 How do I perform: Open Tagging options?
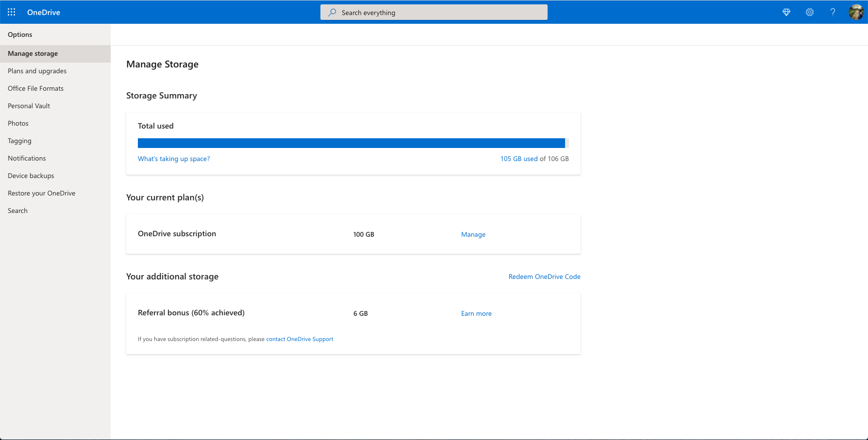[55, 141]
